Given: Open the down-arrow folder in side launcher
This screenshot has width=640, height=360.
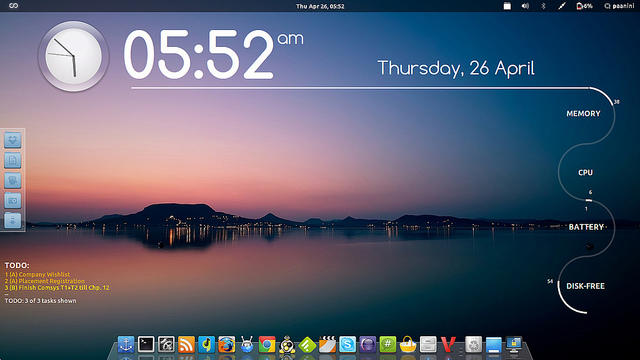Looking at the screenshot, I should (x=13, y=140).
